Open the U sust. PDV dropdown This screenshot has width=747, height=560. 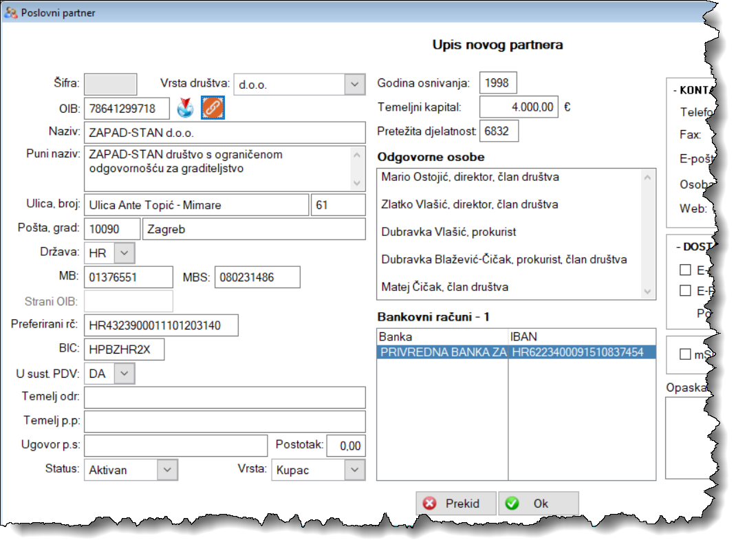[x=124, y=374]
